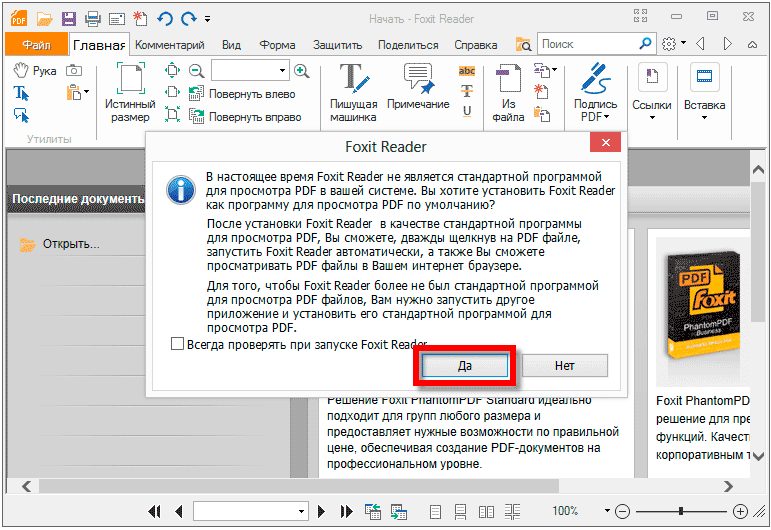This screenshot has width=771, height=530.
Task: Click next search result arrow
Action: 727,44
